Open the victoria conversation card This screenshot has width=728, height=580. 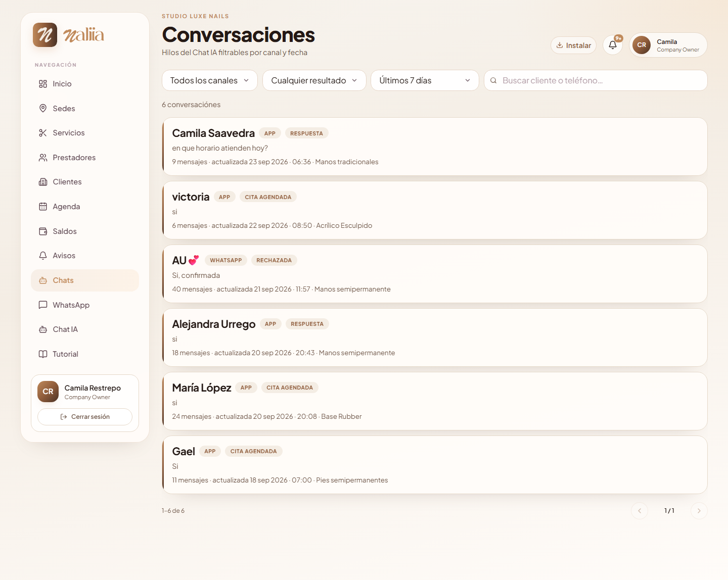(435, 210)
